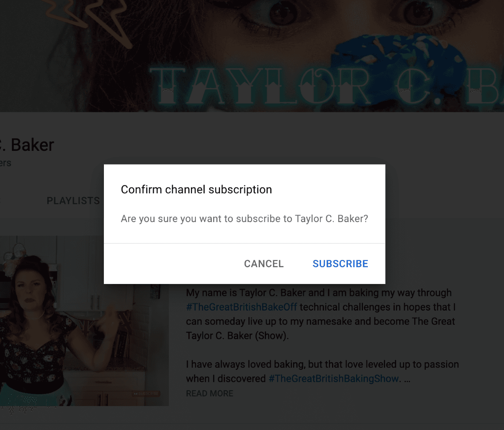Viewport: 504px width, 430px height.
Task: Open the #TheGreatBritishBakingShow hashtag link
Action: point(333,379)
